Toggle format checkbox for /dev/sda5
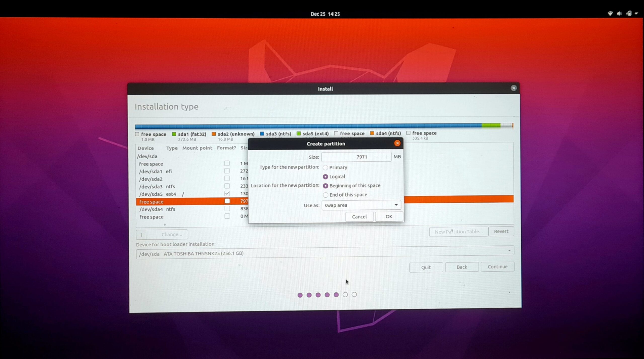Viewport: 644px width, 359px height. tap(227, 193)
